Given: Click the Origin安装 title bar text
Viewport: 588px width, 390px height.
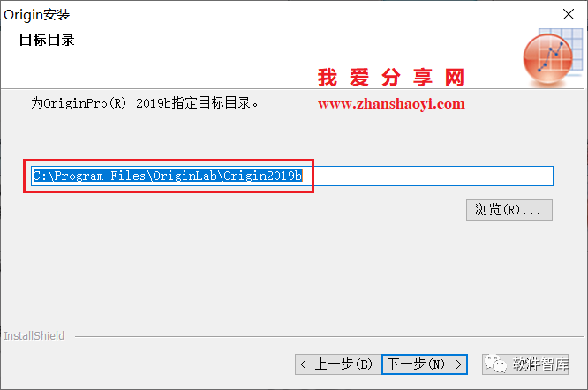Looking at the screenshot, I should tap(37, 15).
